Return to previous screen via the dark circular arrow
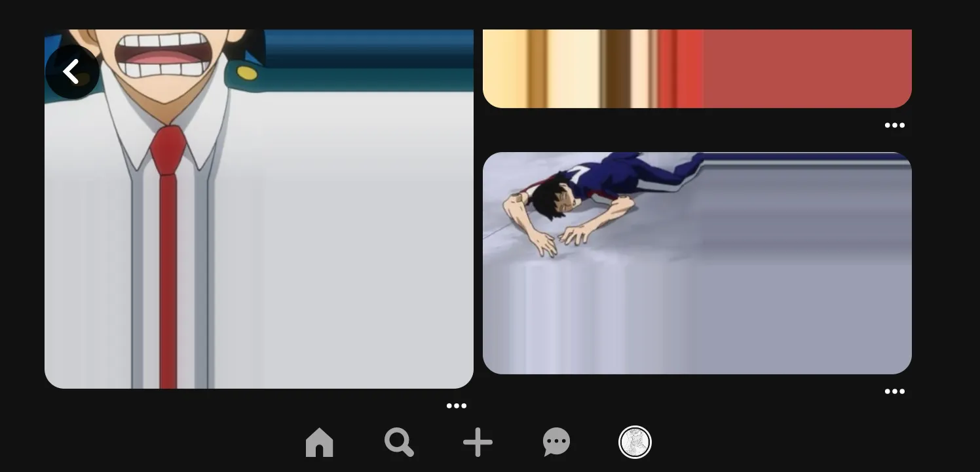 click(x=72, y=71)
